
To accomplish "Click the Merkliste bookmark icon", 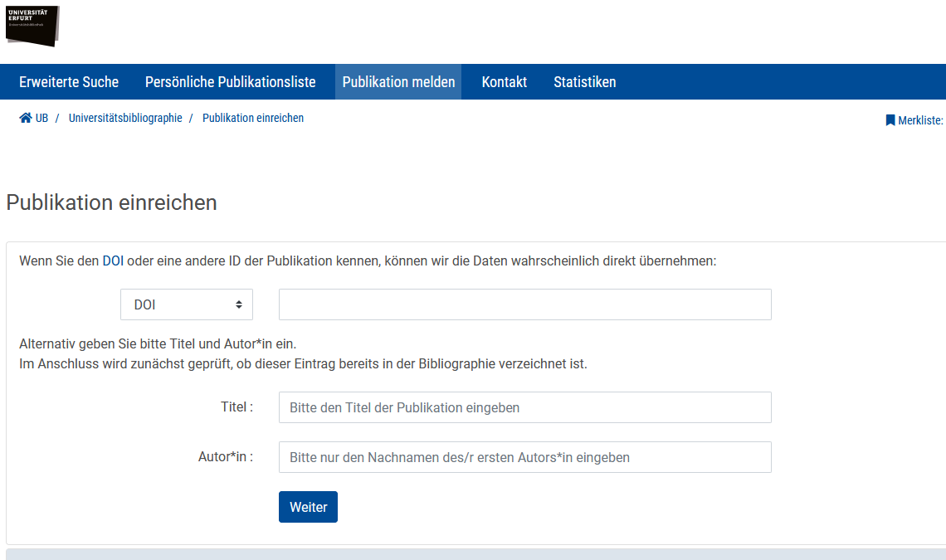I will point(890,120).
